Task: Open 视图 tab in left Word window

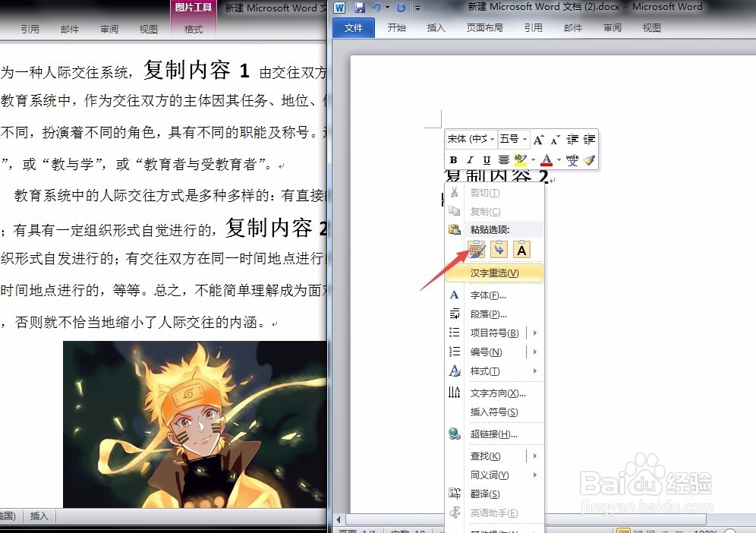Action: coord(149,30)
